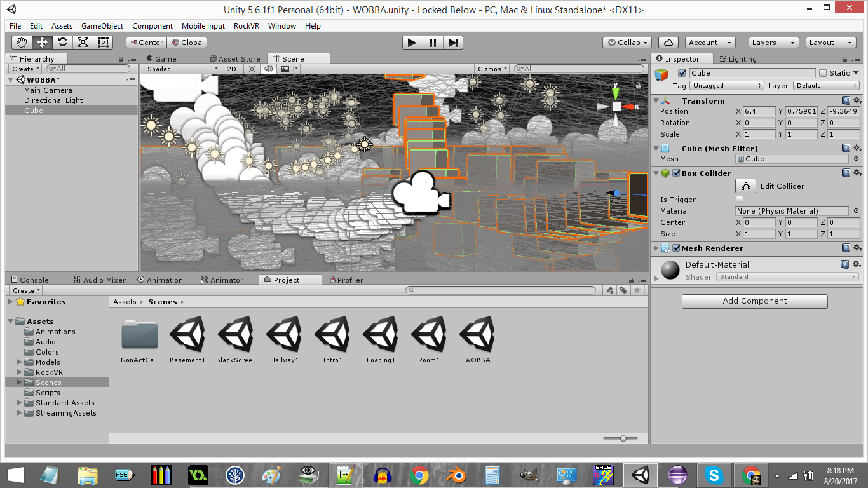The width and height of the screenshot is (868, 488).
Task: Open Mesh Filter help icon
Action: coord(846,148)
